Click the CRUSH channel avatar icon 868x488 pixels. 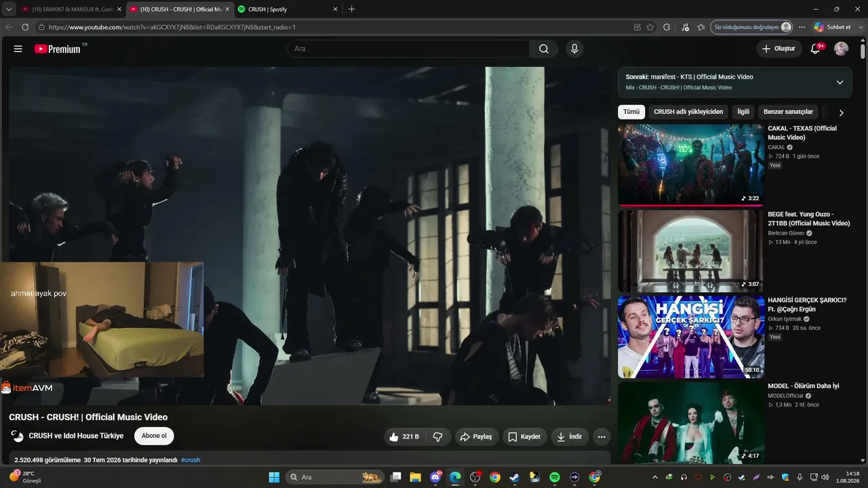pyautogui.click(x=17, y=436)
